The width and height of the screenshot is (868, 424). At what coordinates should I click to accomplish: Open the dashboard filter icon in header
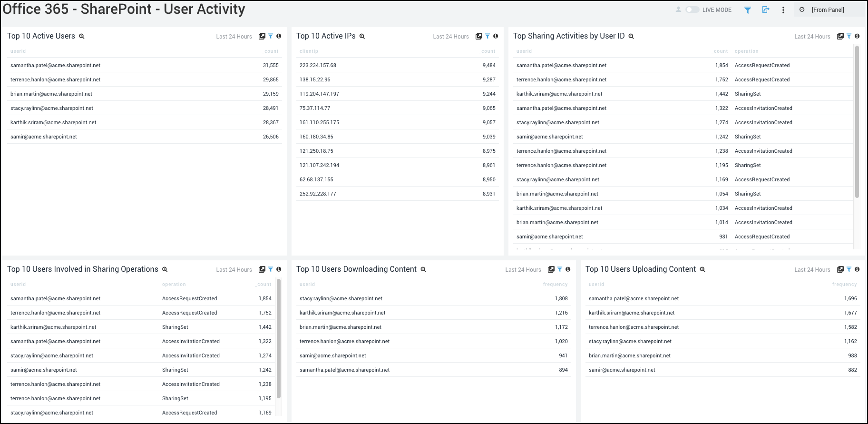pos(747,10)
